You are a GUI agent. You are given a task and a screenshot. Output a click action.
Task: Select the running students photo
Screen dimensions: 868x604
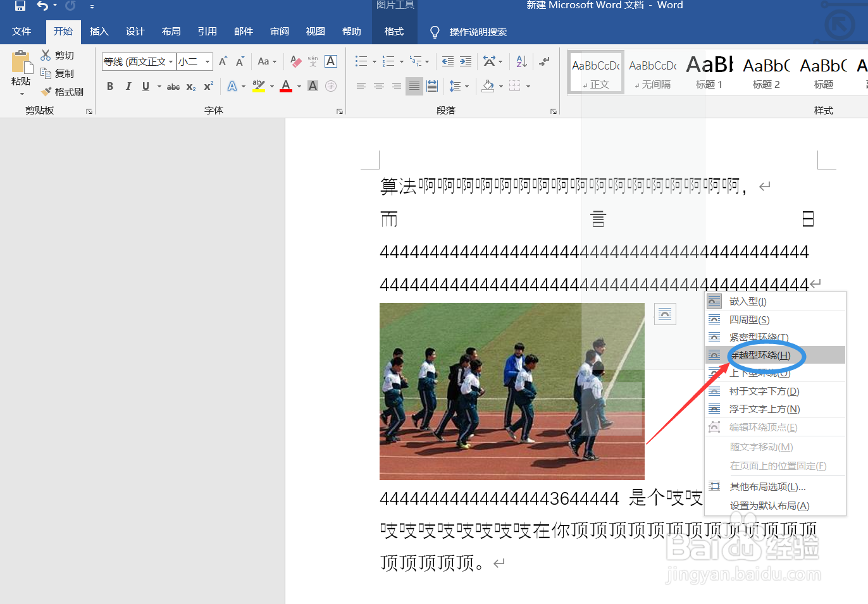coord(511,391)
